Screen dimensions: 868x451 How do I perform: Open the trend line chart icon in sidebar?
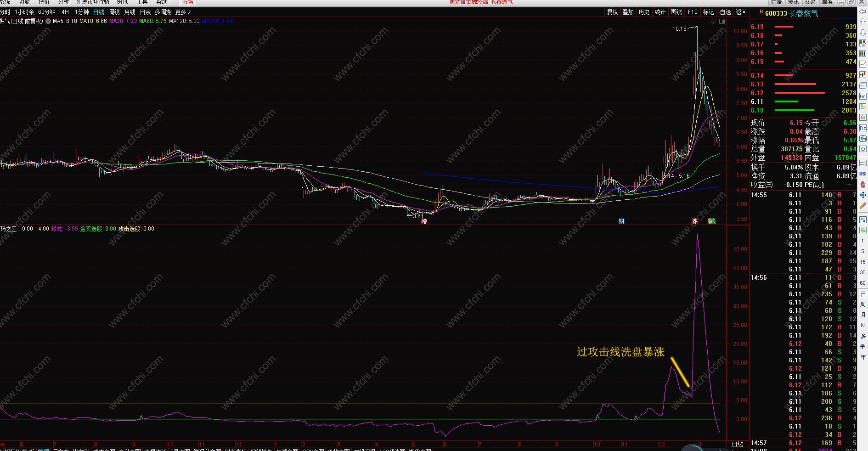coord(863,64)
